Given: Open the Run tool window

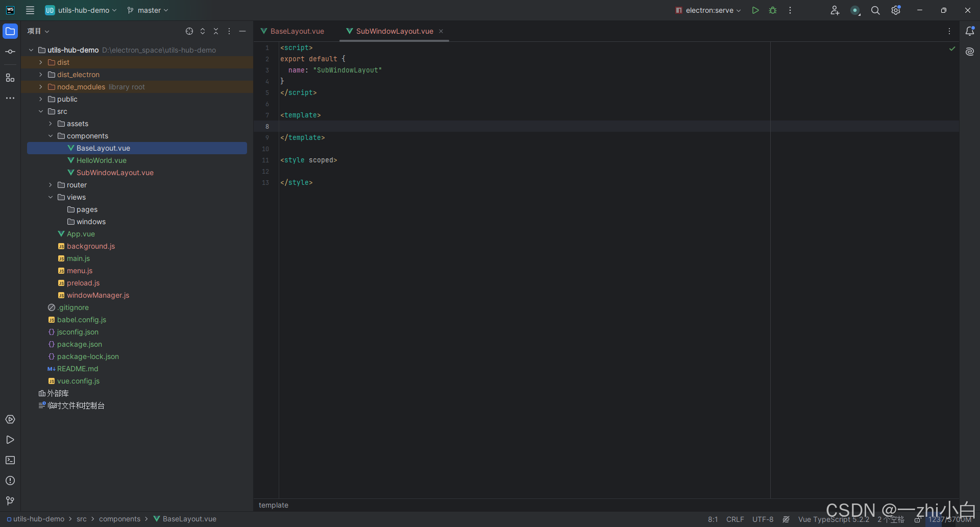Looking at the screenshot, I should click(x=10, y=440).
